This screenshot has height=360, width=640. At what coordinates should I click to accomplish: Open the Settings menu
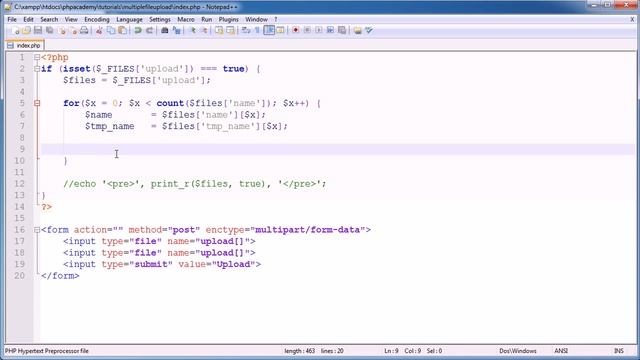point(160,19)
